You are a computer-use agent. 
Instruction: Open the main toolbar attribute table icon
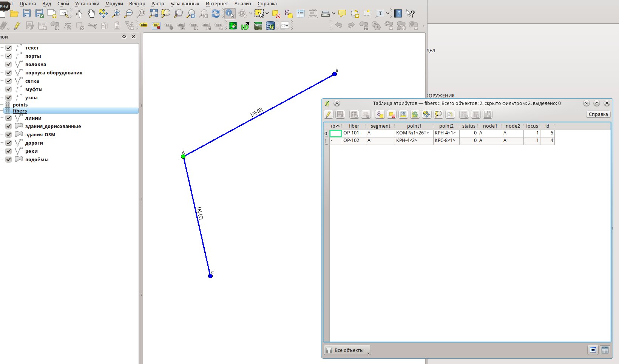[x=301, y=14]
